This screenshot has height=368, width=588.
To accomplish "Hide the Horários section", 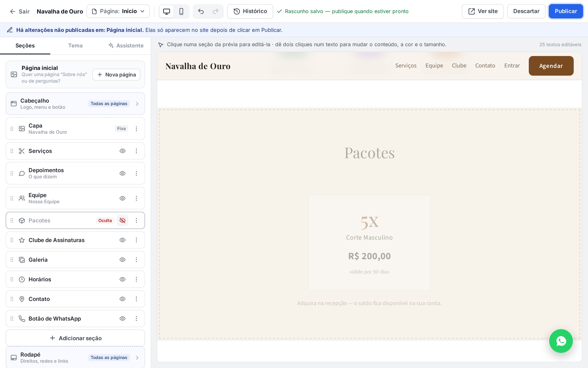I will [x=122, y=279].
